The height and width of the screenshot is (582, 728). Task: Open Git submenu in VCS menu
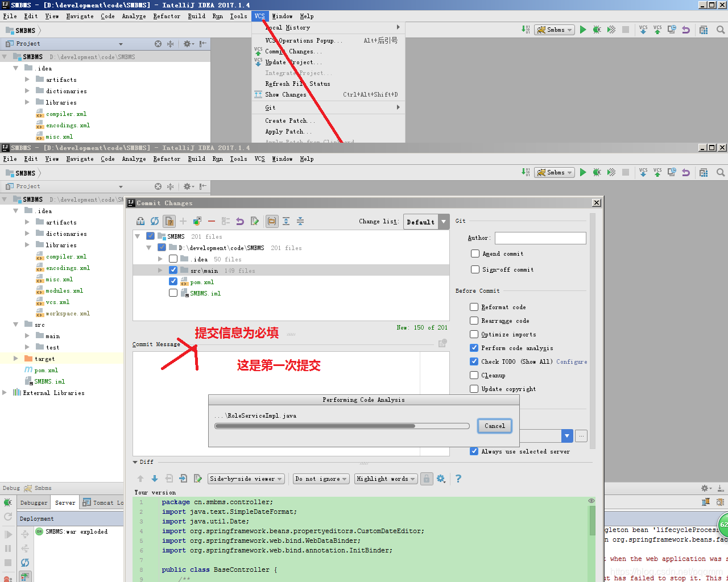click(x=328, y=107)
